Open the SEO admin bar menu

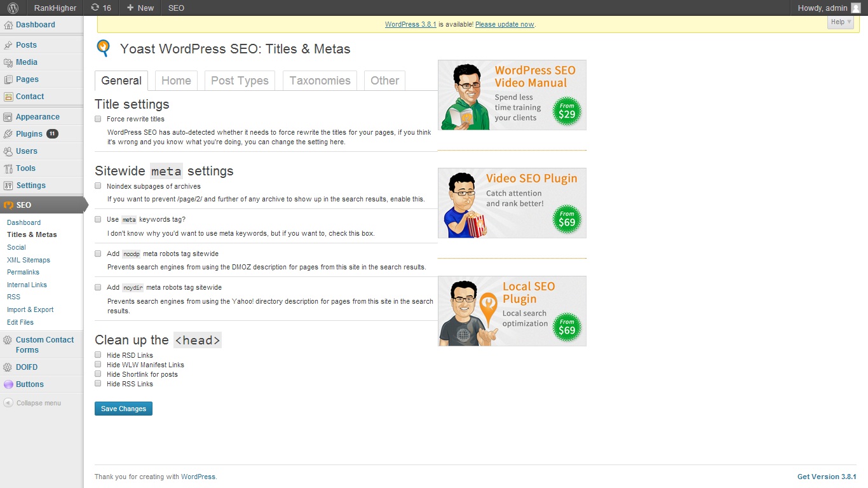[x=177, y=8]
